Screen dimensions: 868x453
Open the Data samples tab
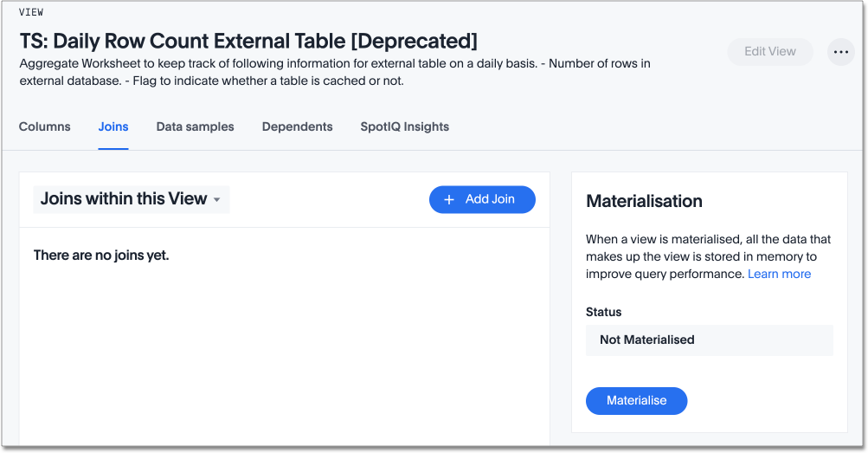[x=195, y=126]
